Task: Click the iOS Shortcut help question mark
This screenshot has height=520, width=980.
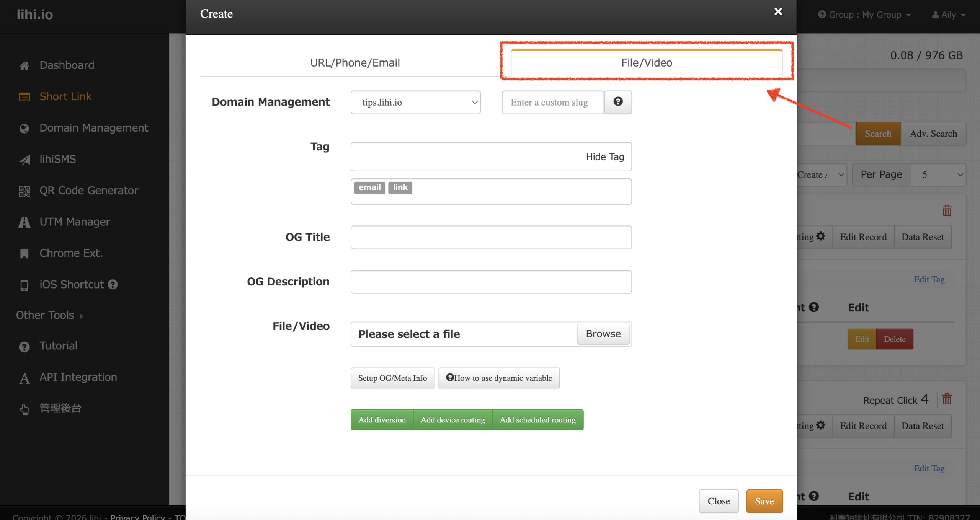Action: tap(113, 285)
